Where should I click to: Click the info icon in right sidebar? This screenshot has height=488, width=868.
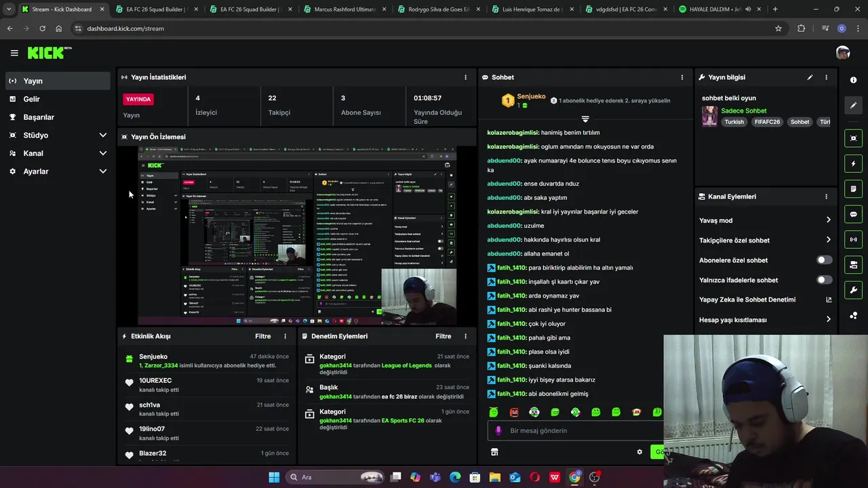(853, 80)
